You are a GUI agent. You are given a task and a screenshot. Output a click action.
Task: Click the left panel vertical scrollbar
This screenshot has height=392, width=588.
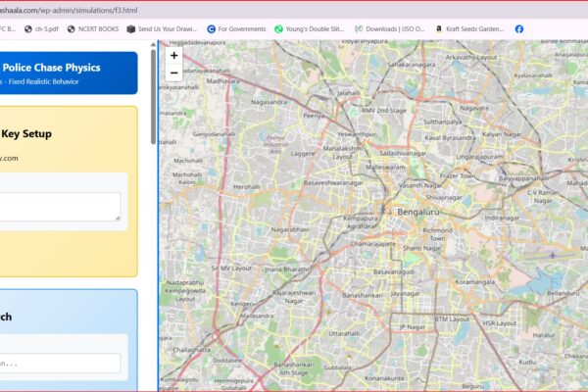(152, 98)
